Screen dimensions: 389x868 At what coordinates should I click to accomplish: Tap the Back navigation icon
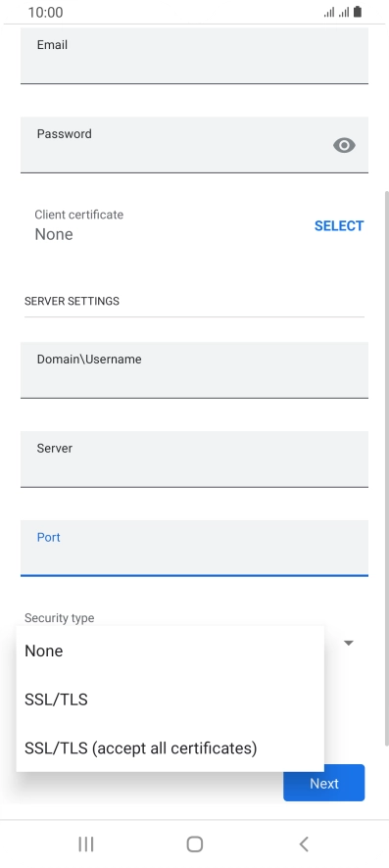303,844
